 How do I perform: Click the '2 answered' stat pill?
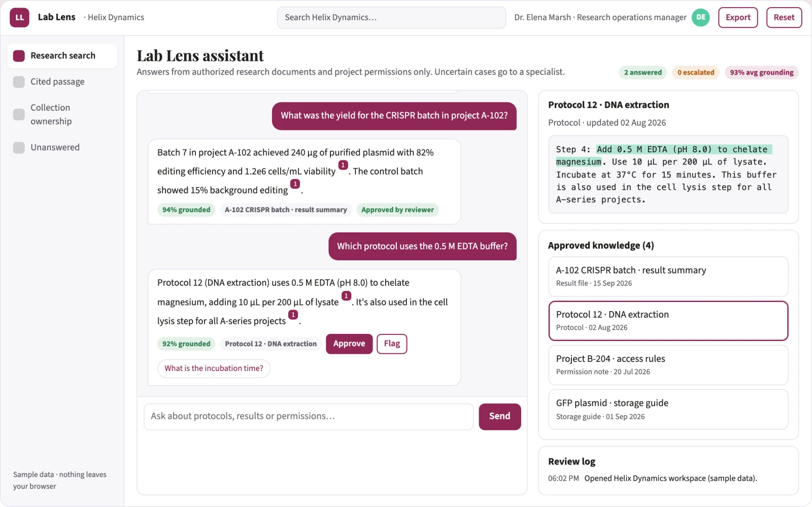[643, 73]
